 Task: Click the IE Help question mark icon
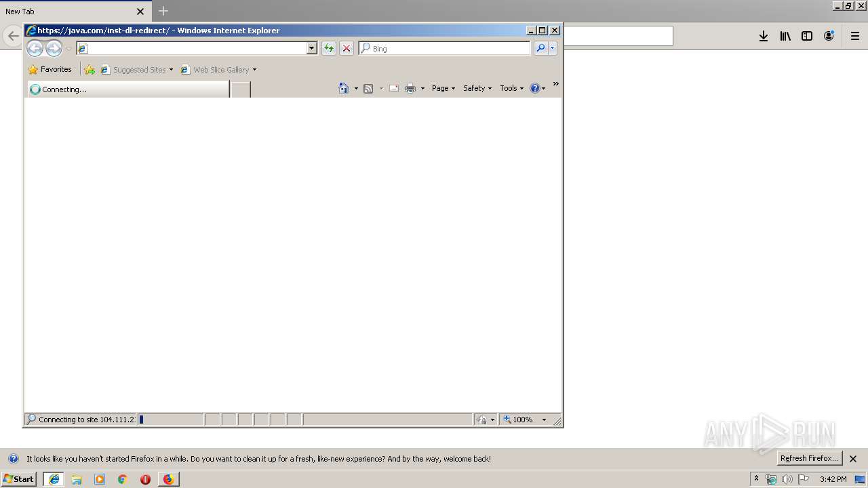(534, 88)
